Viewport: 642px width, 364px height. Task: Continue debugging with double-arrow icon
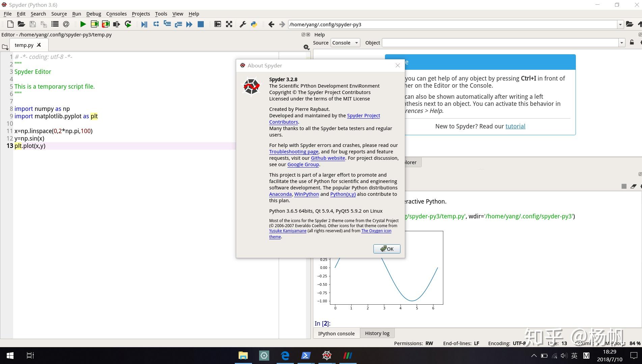click(189, 24)
